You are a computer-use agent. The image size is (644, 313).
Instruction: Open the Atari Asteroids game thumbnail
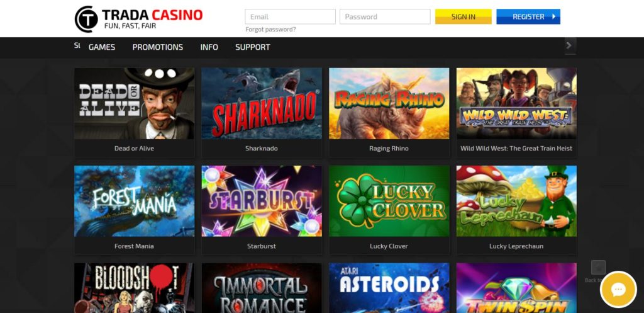coord(389,288)
